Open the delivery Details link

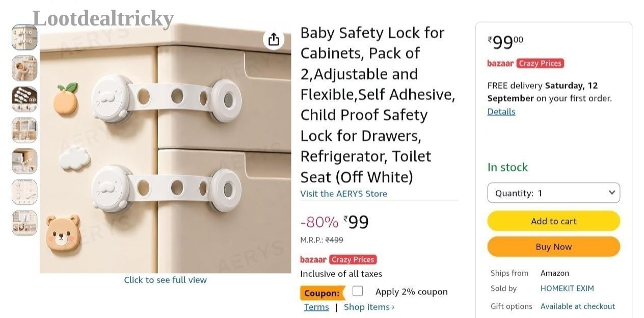tap(501, 112)
